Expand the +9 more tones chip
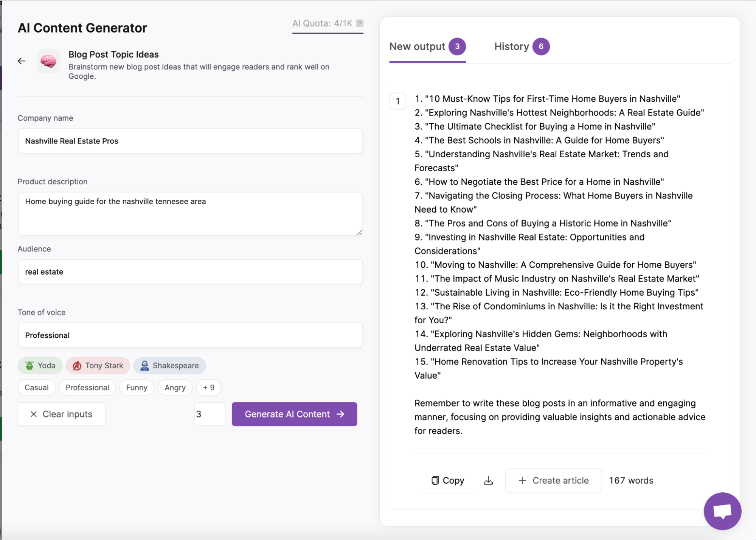Image resolution: width=756 pixels, height=540 pixels. click(209, 388)
